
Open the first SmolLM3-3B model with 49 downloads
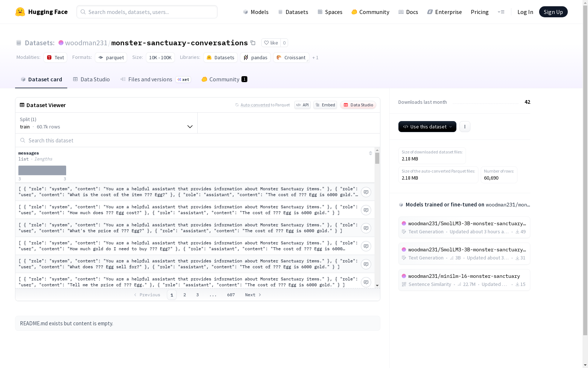pyautogui.click(x=464, y=227)
